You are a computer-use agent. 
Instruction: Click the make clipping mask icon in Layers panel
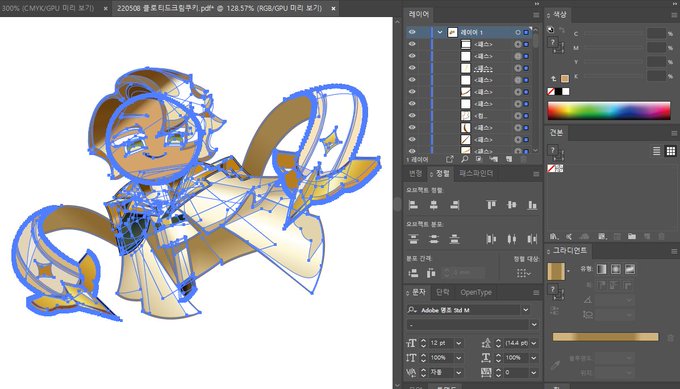(479, 159)
